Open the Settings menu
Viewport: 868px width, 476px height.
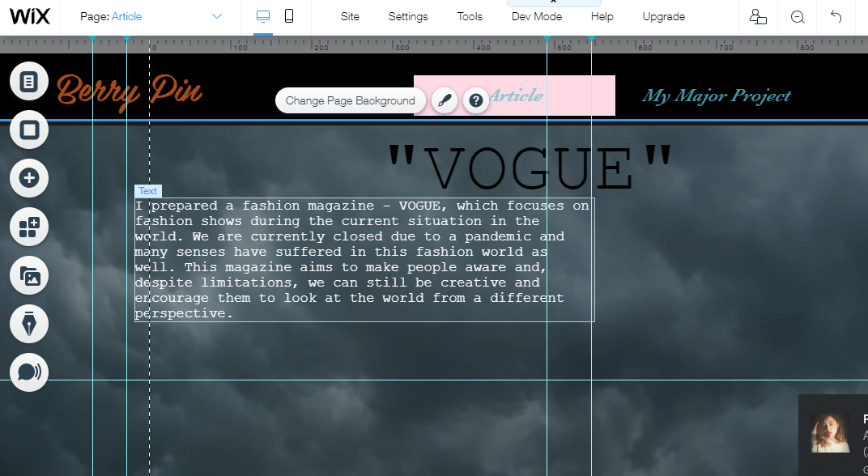click(408, 17)
